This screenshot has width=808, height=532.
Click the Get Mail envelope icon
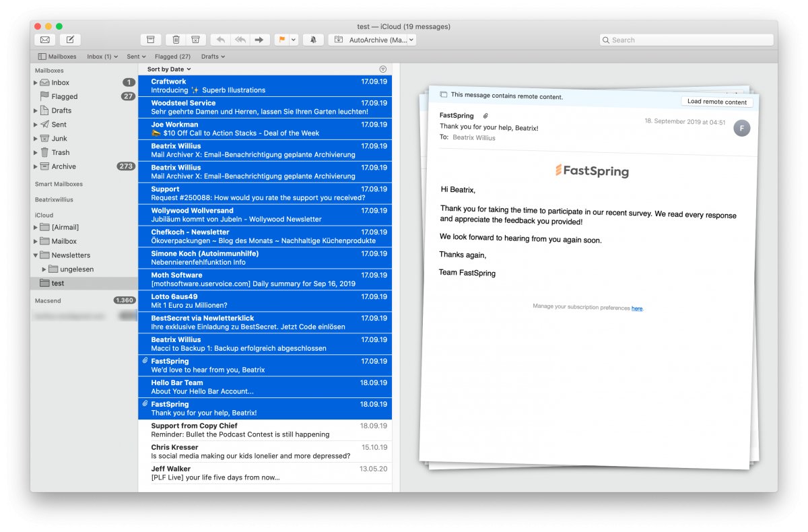[45, 40]
